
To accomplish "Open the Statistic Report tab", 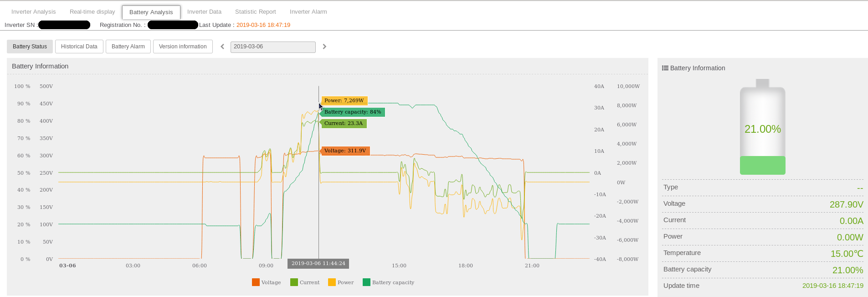I will tap(256, 12).
